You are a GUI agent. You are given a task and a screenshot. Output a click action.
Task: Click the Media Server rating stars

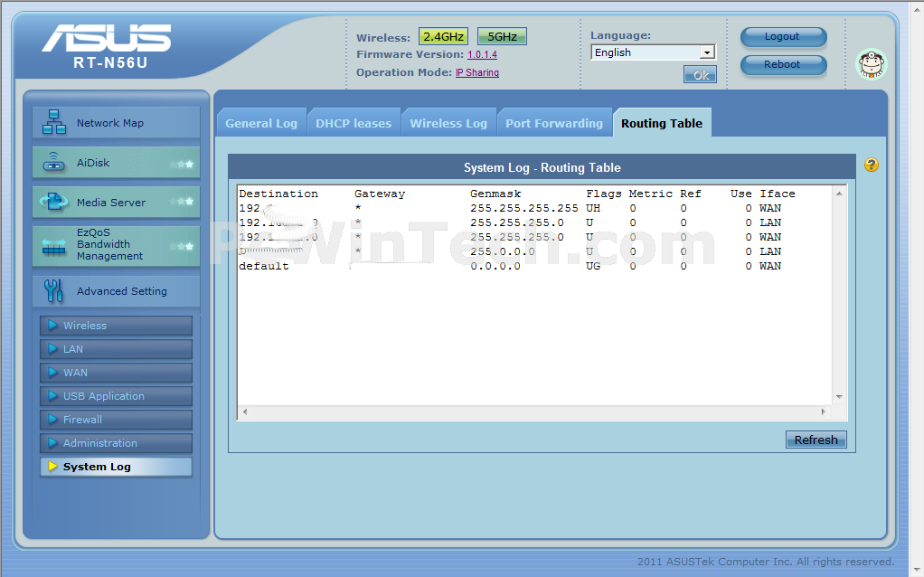tap(182, 202)
